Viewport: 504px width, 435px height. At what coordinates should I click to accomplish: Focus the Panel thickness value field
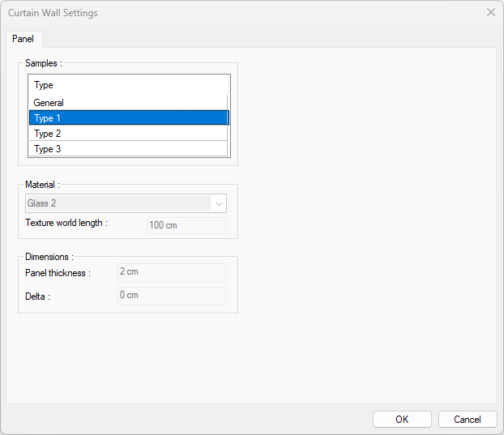point(171,272)
